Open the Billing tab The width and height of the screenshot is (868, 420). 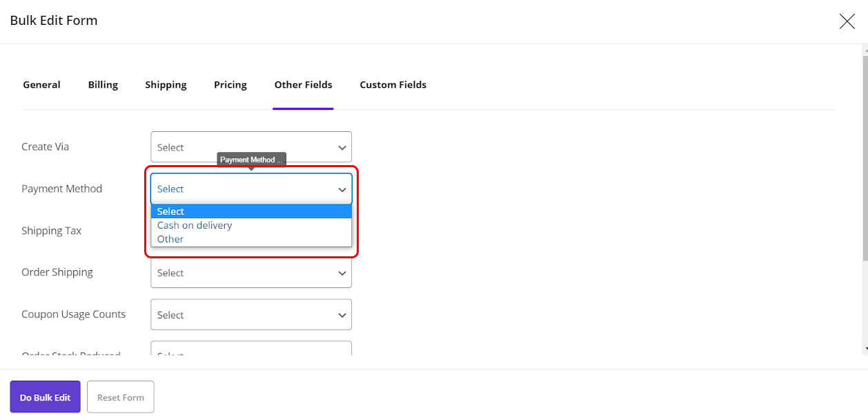click(103, 85)
